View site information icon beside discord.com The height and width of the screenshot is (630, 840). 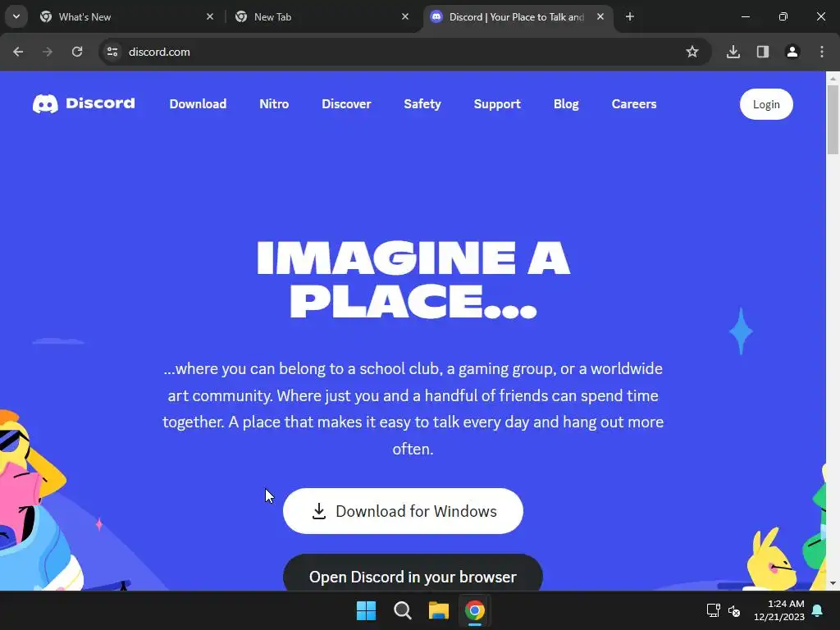pyautogui.click(x=112, y=52)
